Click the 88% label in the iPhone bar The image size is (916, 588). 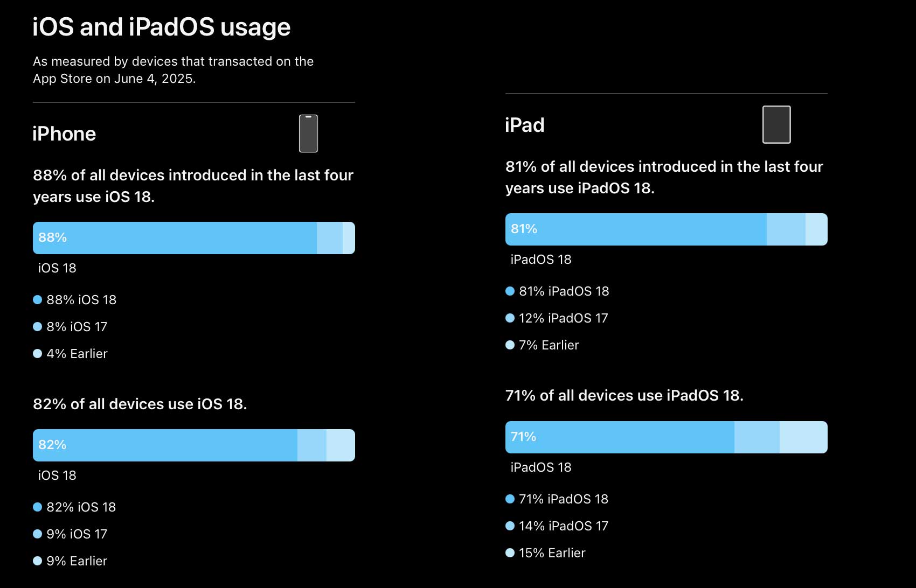click(x=52, y=237)
